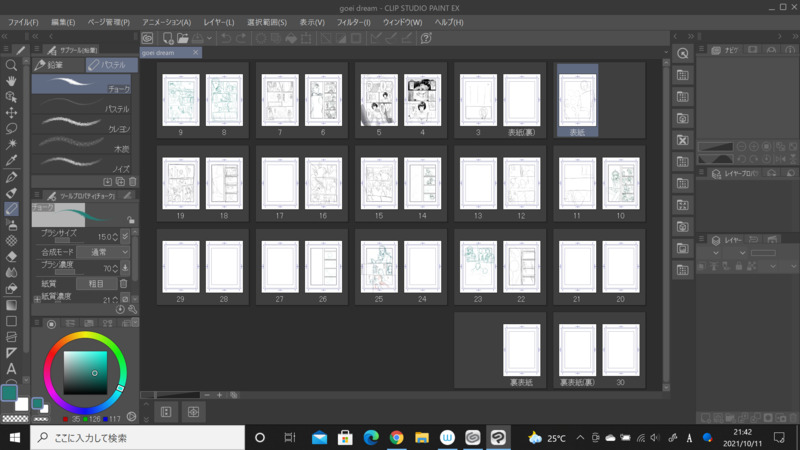Select the Text A tool
This screenshot has height=450, width=800.
[x=11, y=368]
